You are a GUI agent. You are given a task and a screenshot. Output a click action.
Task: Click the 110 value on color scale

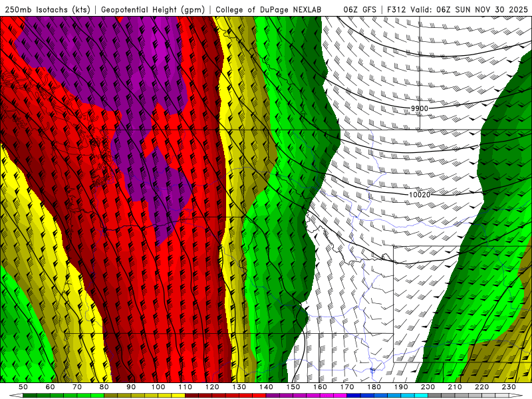[x=185, y=387]
